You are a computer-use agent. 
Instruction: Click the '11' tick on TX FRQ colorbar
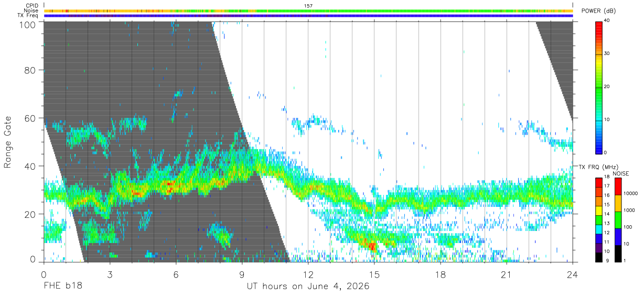(x=606, y=242)
